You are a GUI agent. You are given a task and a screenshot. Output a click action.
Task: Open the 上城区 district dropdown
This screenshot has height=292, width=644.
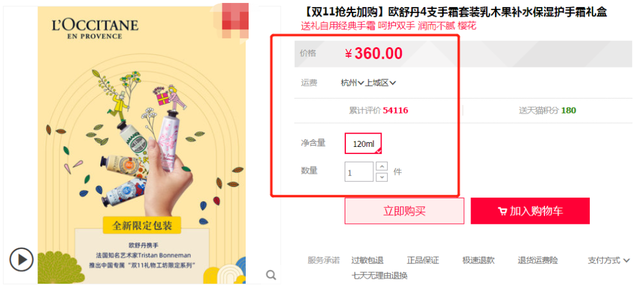pos(380,82)
